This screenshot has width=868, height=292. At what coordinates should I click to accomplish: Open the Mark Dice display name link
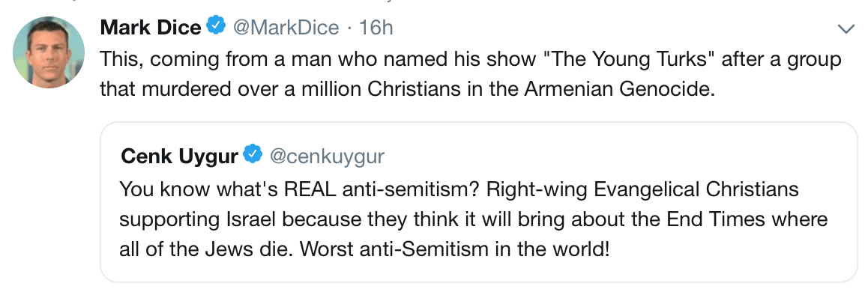pyautogui.click(x=151, y=27)
